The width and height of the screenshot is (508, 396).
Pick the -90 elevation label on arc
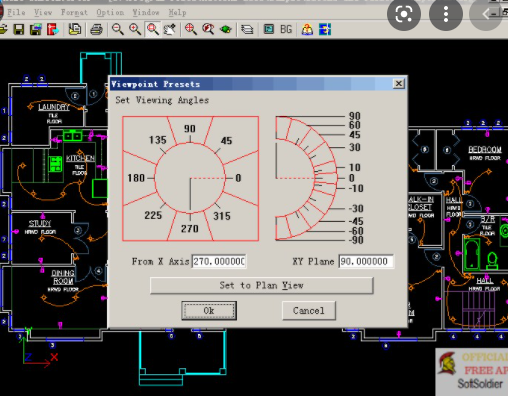point(356,240)
